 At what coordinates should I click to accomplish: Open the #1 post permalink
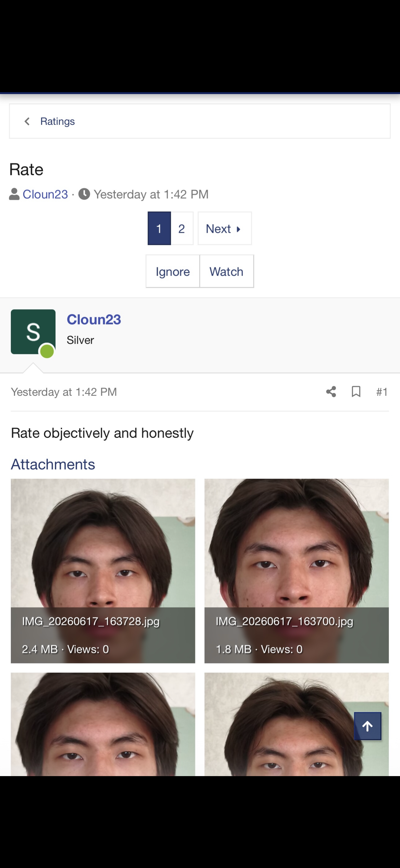(382, 392)
